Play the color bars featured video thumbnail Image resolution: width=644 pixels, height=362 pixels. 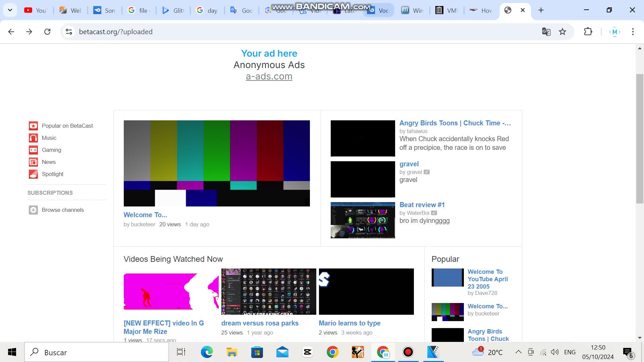coord(217,163)
